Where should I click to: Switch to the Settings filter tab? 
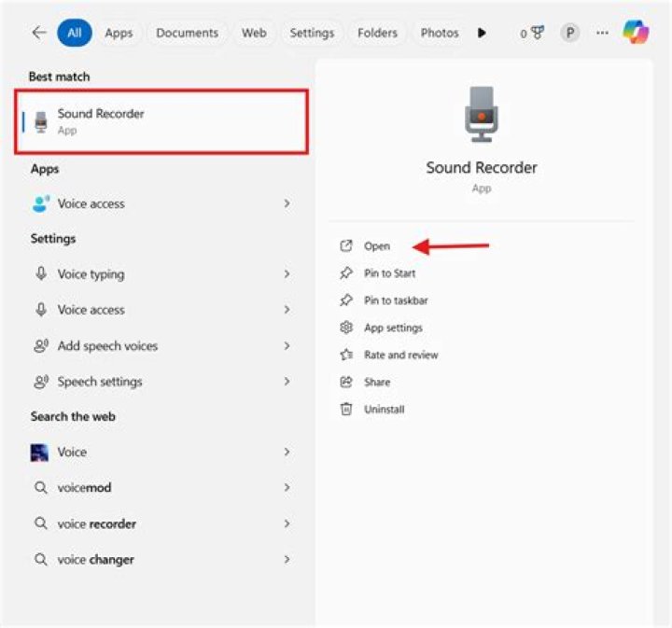tap(312, 33)
